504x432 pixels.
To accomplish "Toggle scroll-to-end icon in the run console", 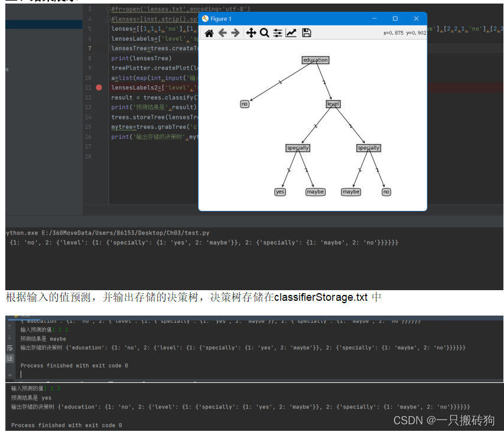I will pos(9,358).
